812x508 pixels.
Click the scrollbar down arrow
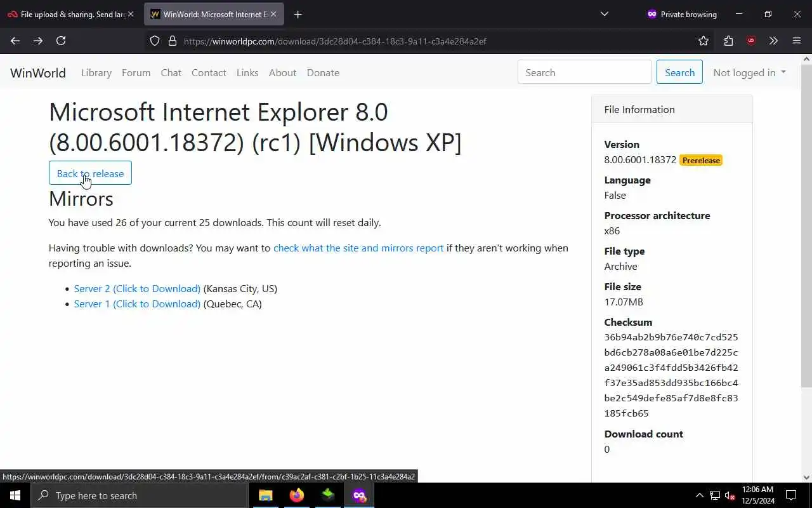coord(806,478)
